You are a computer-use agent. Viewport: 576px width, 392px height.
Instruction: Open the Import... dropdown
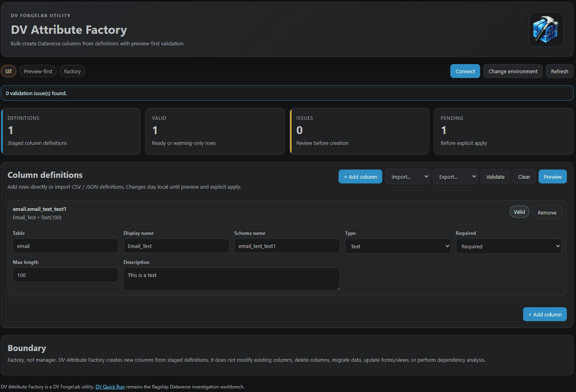click(408, 177)
